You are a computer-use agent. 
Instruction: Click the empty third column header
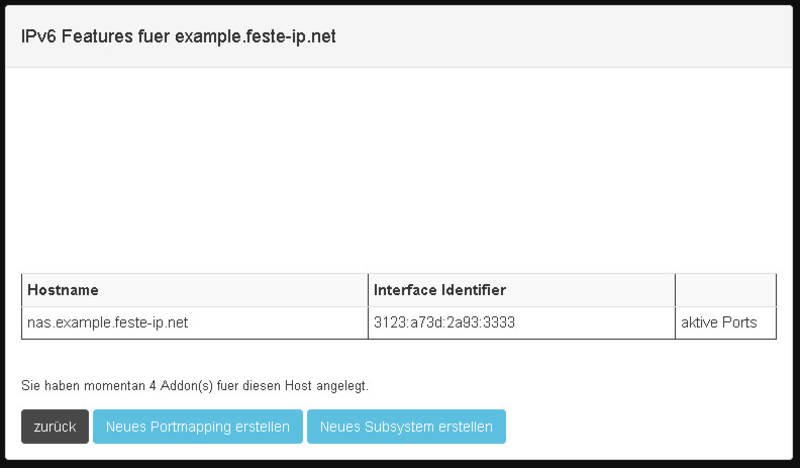[726, 290]
